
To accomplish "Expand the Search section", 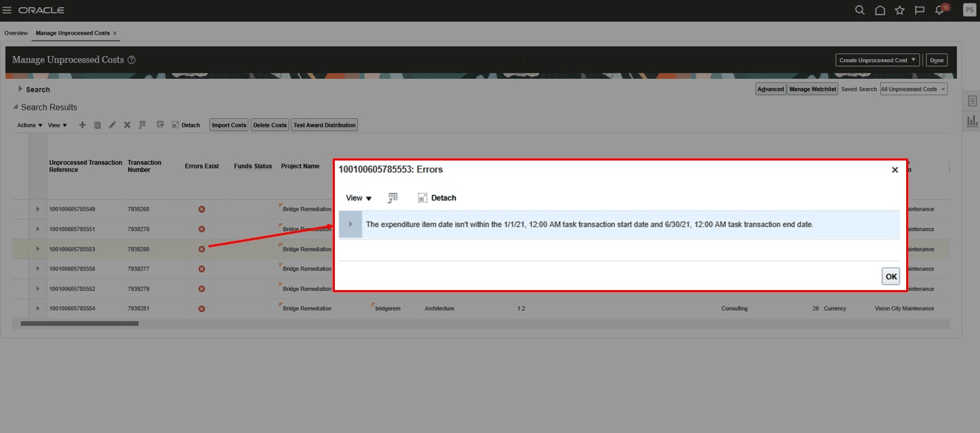I will [x=21, y=89].
